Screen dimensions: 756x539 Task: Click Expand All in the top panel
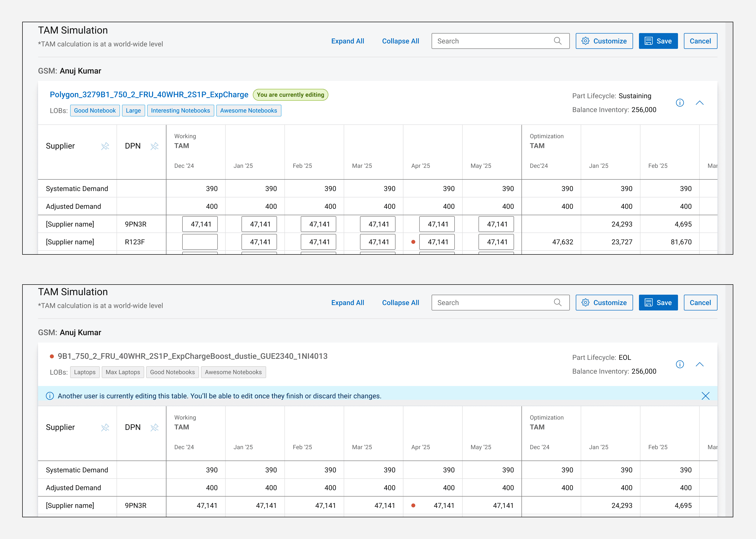[347, 41]
